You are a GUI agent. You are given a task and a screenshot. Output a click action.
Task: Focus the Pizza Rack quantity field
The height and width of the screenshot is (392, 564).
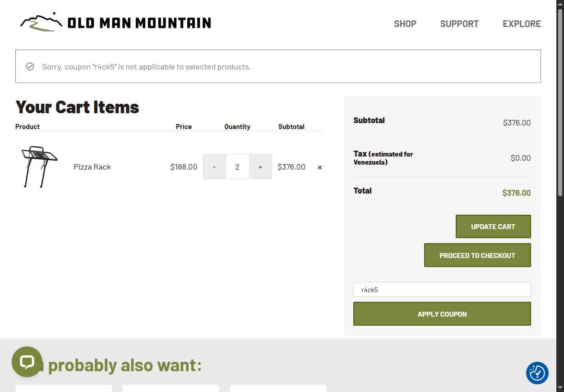tap(237, 167)
